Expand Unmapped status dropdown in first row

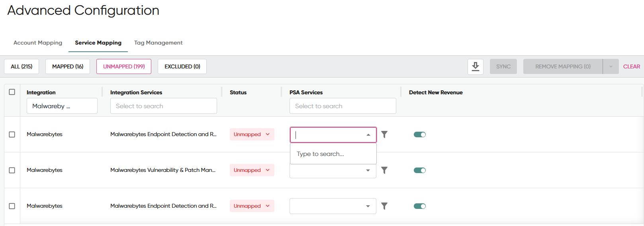252,134
